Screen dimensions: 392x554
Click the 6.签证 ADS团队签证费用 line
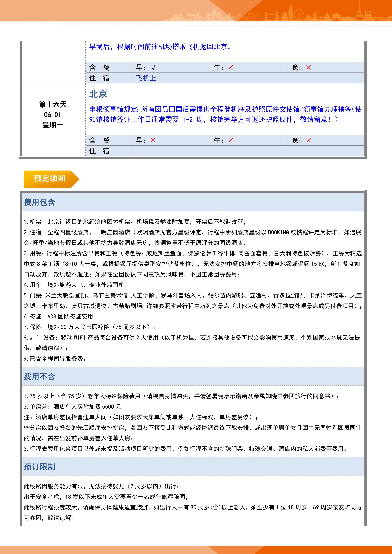pyautogui.click(x=58, y=316)
